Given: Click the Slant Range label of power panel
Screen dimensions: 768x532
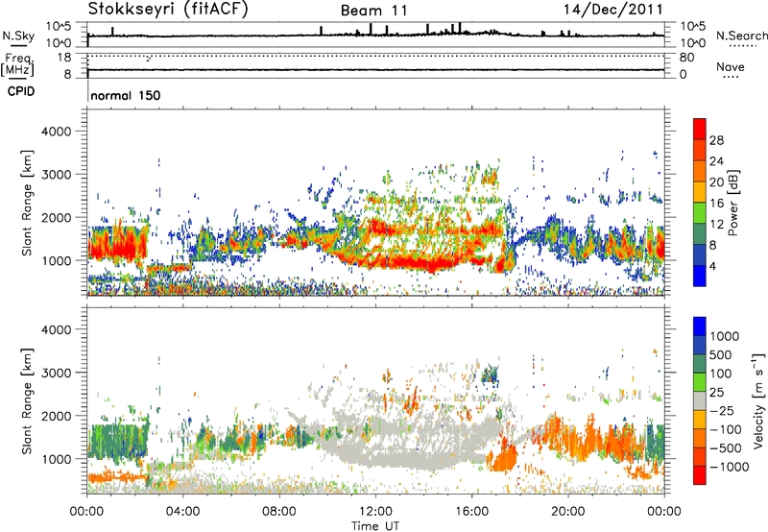Looking at the screenshot, I should tap(27, 203).
